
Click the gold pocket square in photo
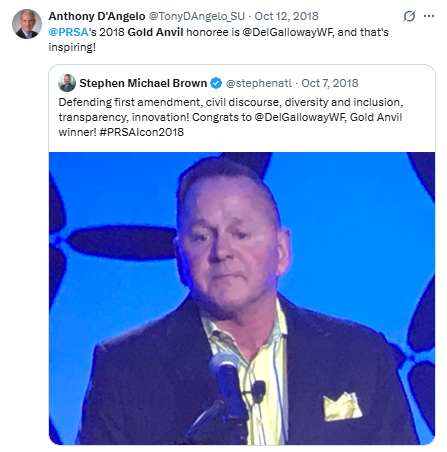(342, 406)
